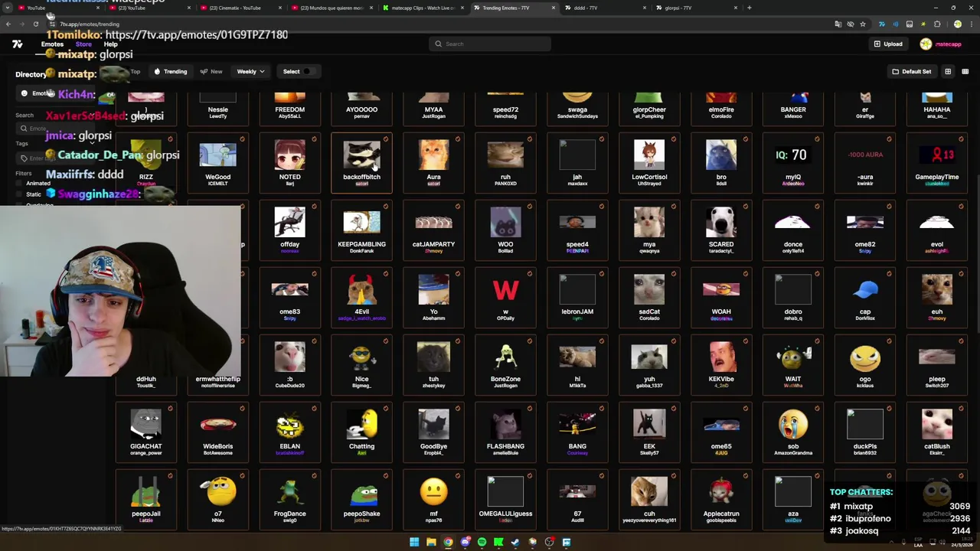Open the GIGACHAT emote

(145, 432)
